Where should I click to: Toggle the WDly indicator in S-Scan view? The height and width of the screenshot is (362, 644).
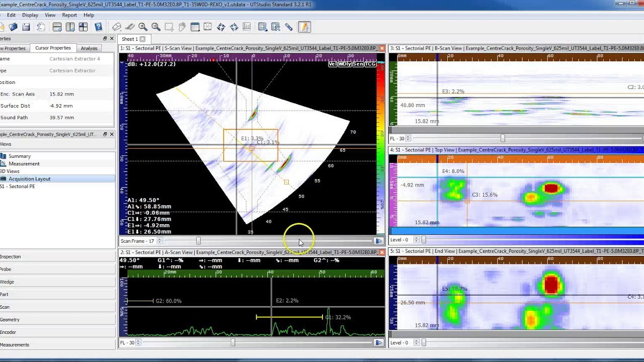(x=345, y=64)
